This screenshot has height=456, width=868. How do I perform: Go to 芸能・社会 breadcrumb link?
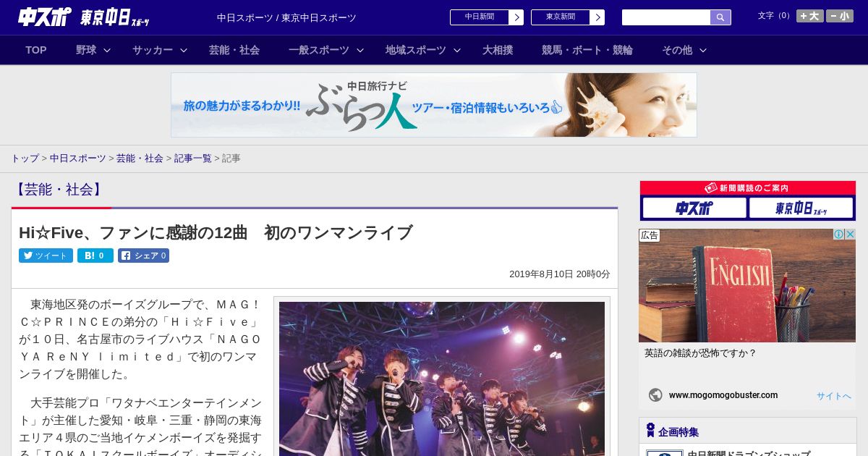(140, 158)
